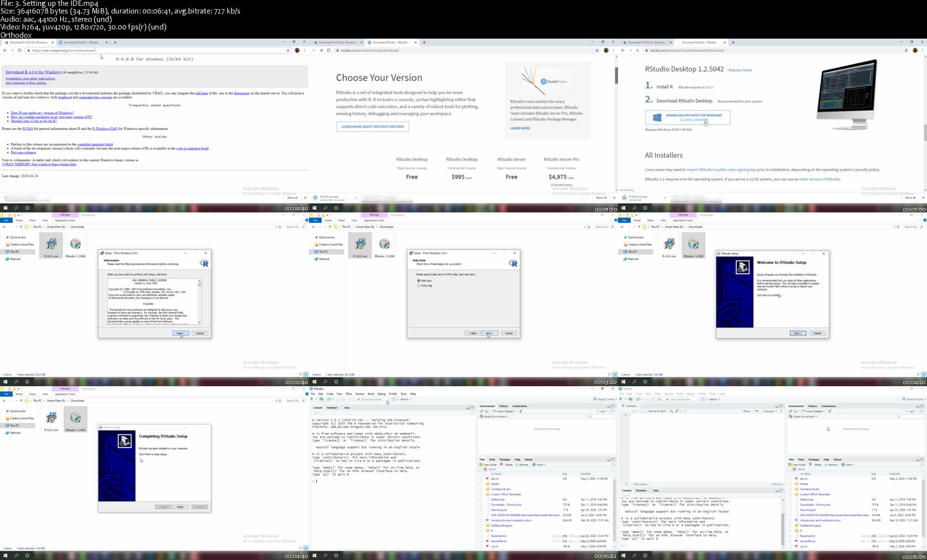
Task: Click Download RStudio for Windows button
Action: tap(688, 117)
